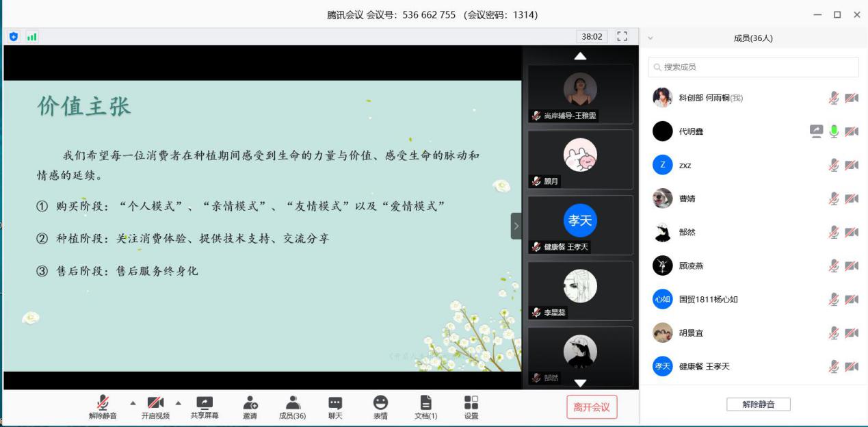Collapse the members panel header chevron

pyautogui.click(x=650, y=38)
